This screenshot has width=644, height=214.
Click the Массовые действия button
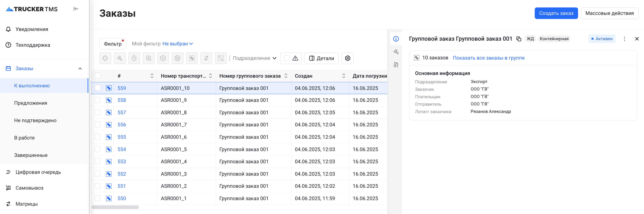[x=609, y=13]
